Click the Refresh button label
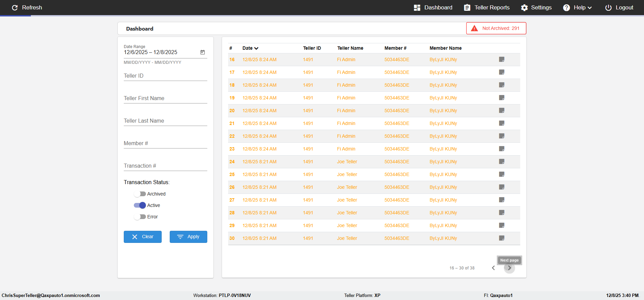 click(32, 7)
